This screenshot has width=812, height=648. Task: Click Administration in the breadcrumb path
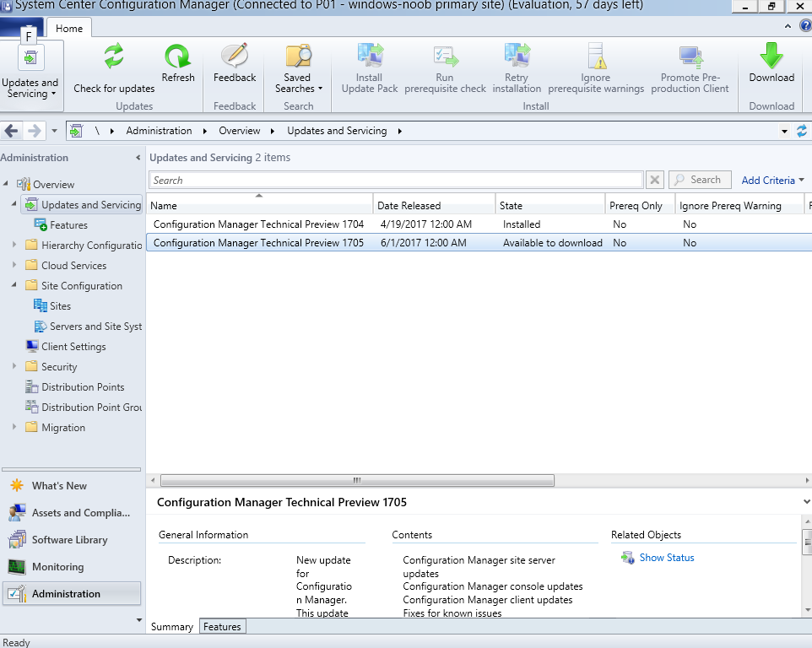tap(159, 131)
